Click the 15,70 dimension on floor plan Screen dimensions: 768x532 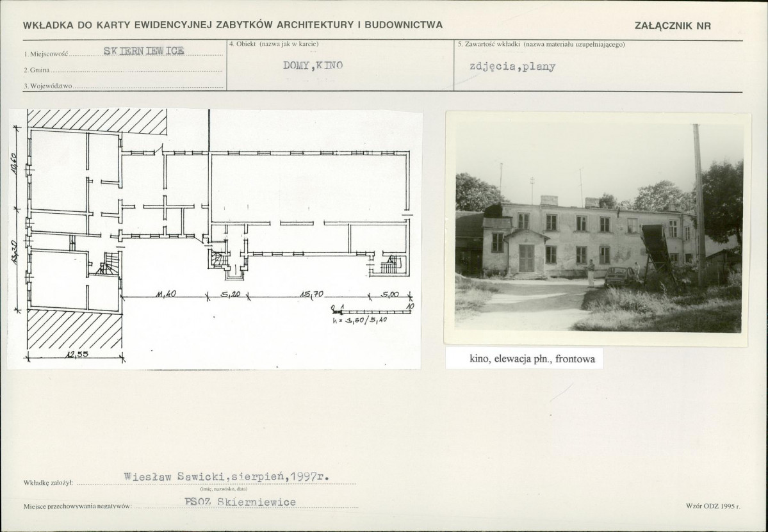click(311, 294)
